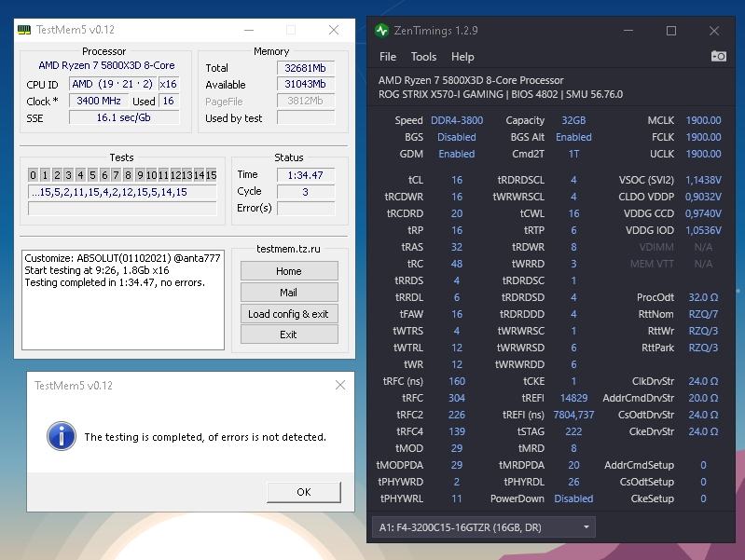This screenshot has height=560, width=745.
Task: Click the blue info icon in the dialog
Action: point(62,435)
